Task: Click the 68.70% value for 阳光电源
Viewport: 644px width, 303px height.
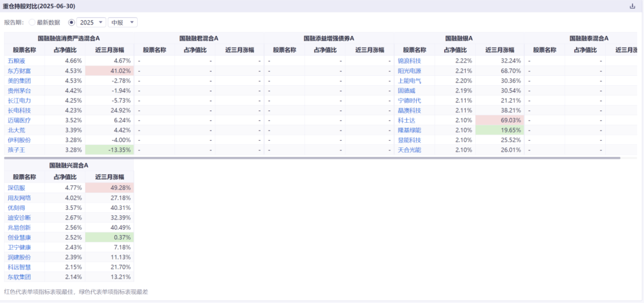Action: [512, 70]
